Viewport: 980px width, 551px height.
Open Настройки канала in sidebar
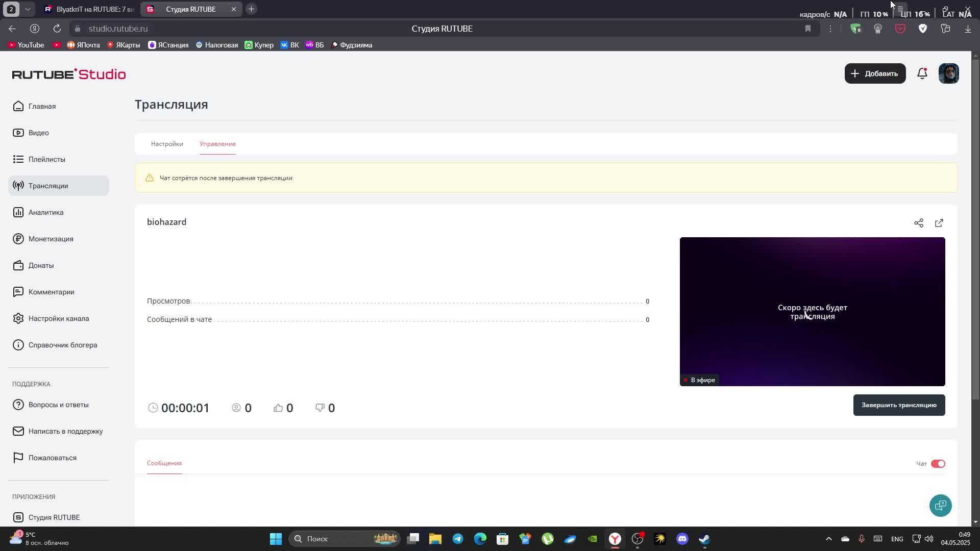(58, 318)
